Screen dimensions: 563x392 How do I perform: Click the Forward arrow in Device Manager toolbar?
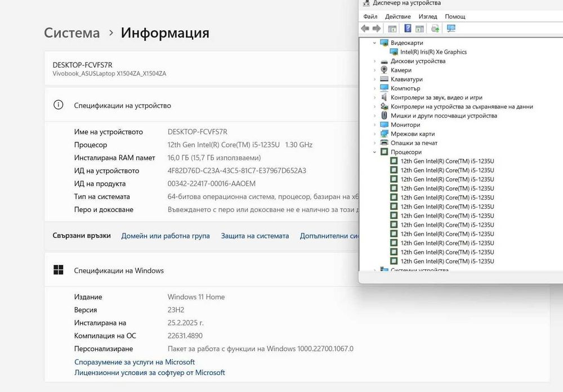click(x=376, y=28)
